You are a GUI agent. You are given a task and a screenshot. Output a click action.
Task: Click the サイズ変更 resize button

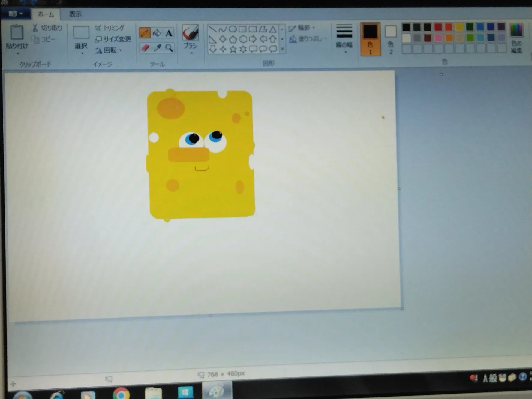(x=113, y=39)
